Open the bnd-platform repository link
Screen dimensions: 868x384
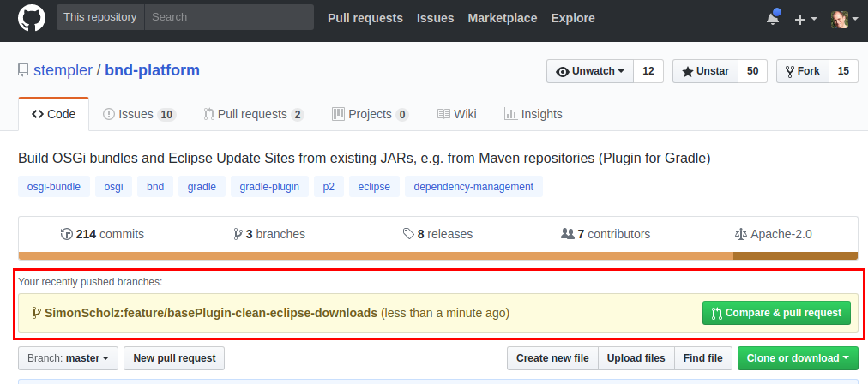pyautogui.click(x=152, y=71)
